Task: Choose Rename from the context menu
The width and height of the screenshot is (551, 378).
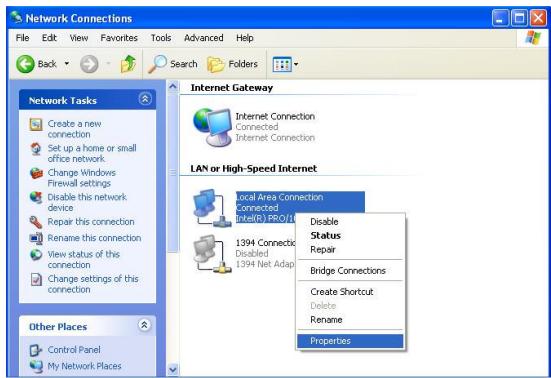Action: [350, 320]
